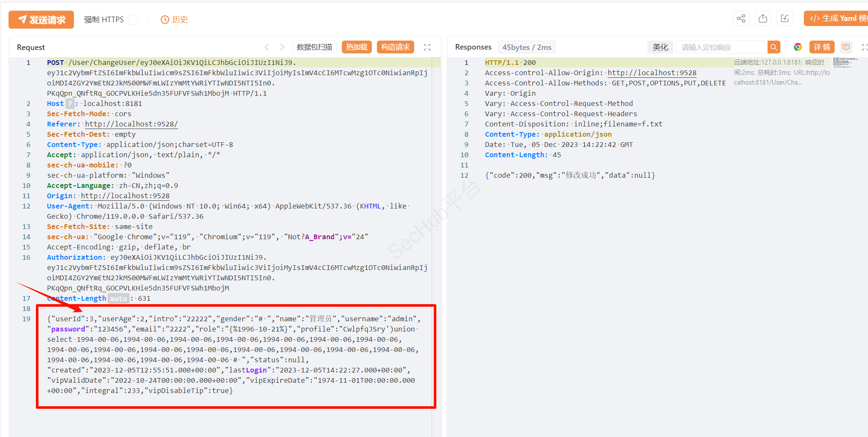
Task: Go to previous request with left chevron
Action: tap(267, 47)
